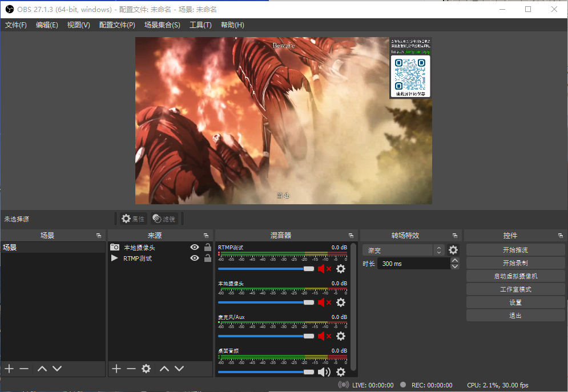Image resolution: width=568 pixels, height=392 pixels.
Task: Click the 开始录制 button
Action: pos(515,263)
